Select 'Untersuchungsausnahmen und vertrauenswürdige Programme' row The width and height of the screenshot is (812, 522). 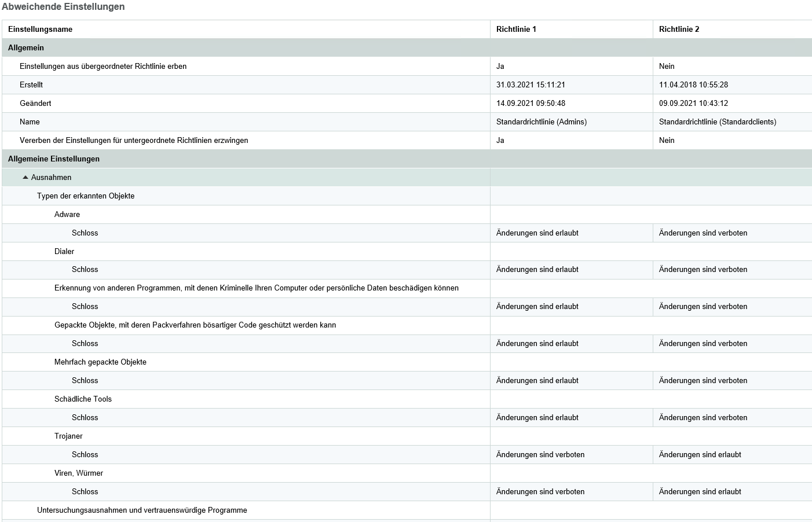click(142, 510)
